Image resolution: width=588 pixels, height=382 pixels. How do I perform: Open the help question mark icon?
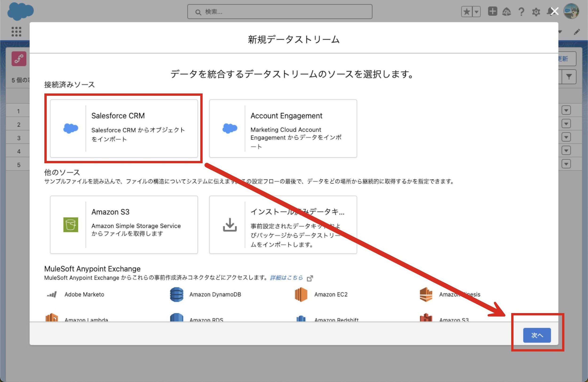click(x=521, y=12)
